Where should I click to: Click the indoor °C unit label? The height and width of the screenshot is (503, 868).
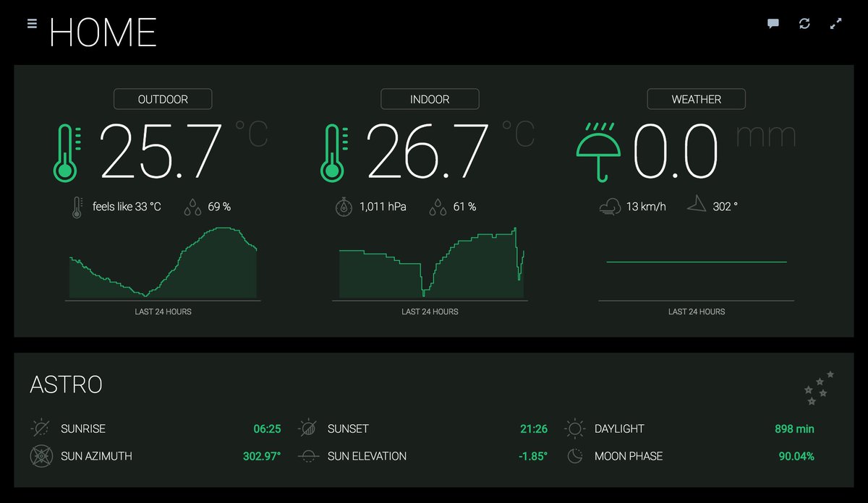click(518, 134)
